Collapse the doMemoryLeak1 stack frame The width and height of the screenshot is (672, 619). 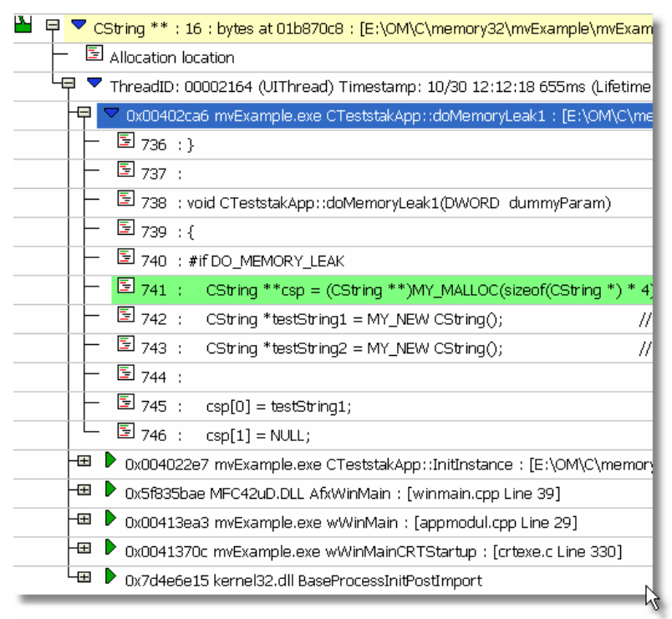[84, 113]
